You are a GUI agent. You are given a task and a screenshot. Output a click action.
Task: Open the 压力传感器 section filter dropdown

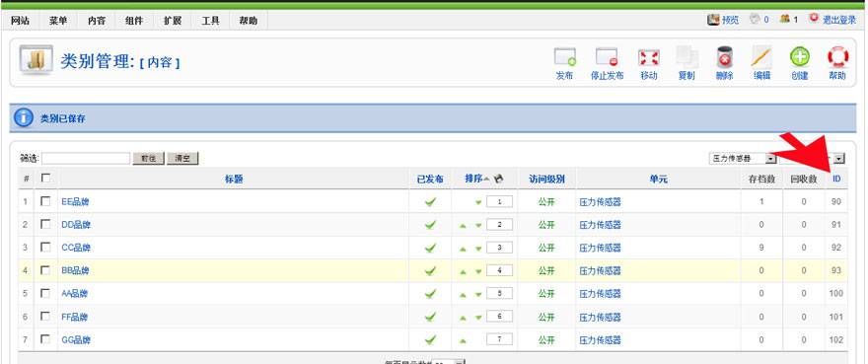(x=743, y=159)
